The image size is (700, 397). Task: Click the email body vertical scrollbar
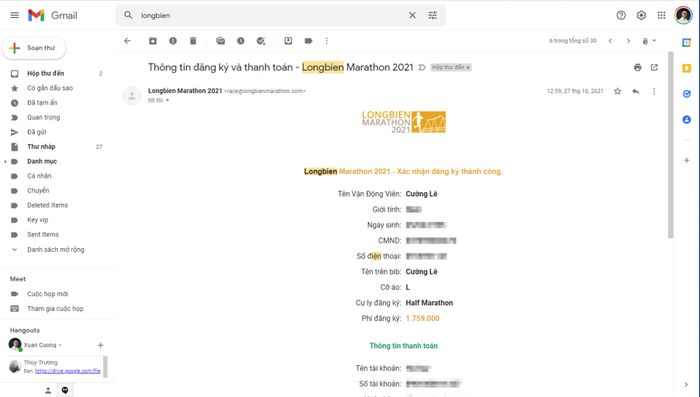(x=671, y=145)
